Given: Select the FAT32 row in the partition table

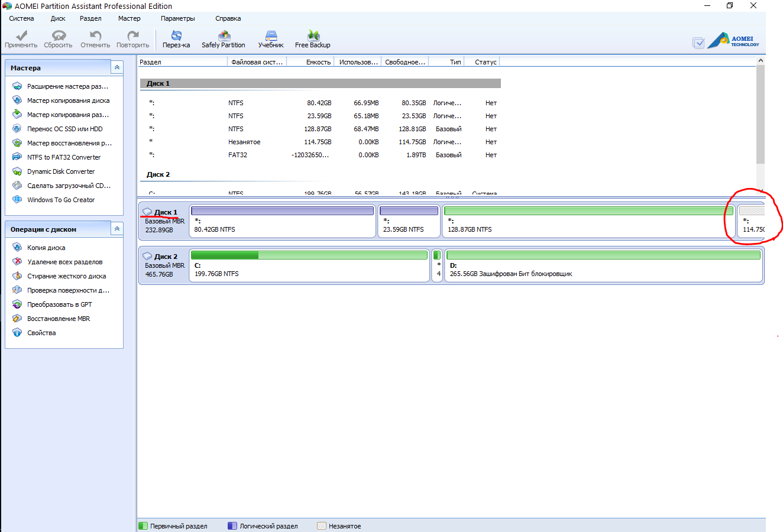Looking at the screenshot, I should coord(320,155).
